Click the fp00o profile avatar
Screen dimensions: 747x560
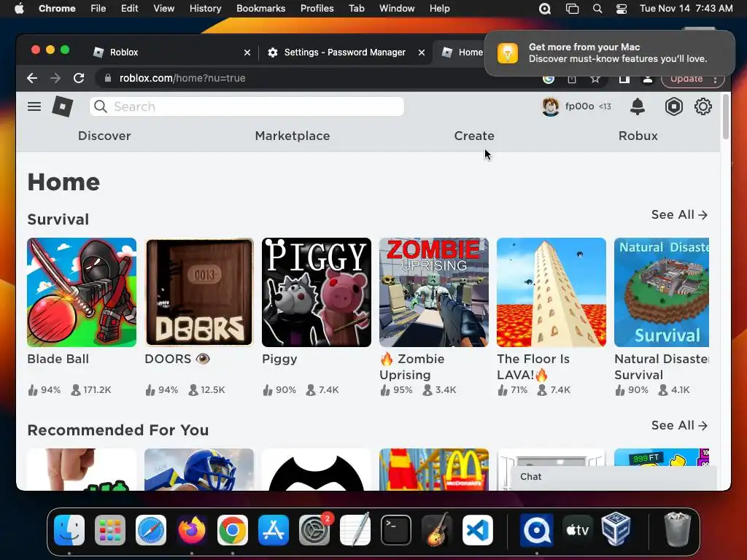pyautogui.click(x=550, y=106)
